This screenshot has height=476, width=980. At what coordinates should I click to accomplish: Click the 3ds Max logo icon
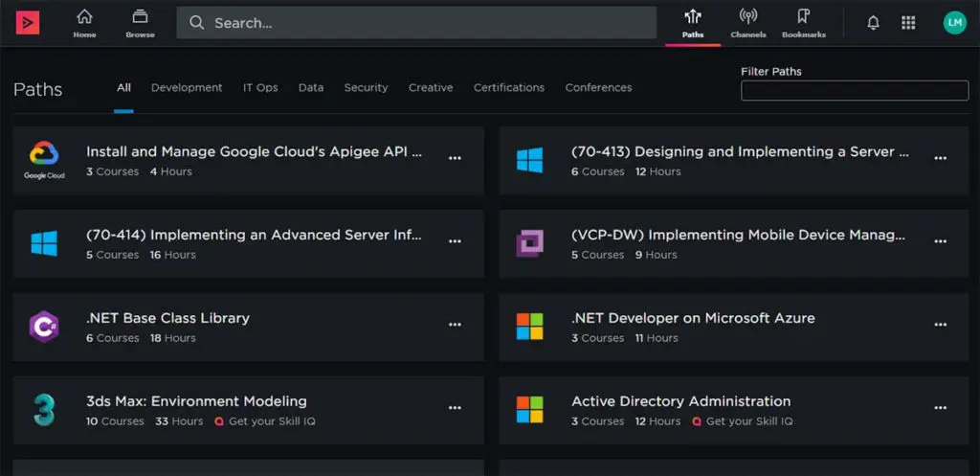click(44, 410)
